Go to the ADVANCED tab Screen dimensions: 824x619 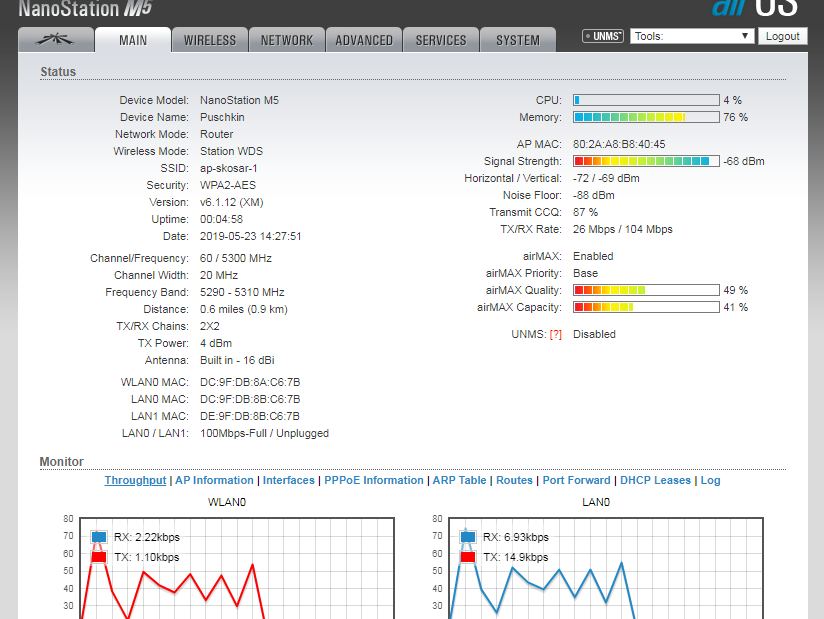point(364,40)
